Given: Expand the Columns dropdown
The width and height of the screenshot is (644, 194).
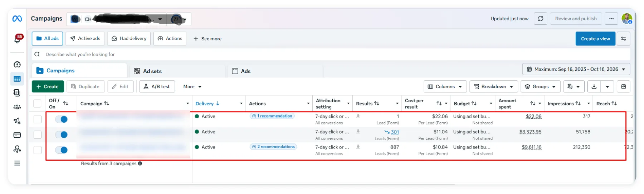Looking at the screenshot, I should (445, 86).
